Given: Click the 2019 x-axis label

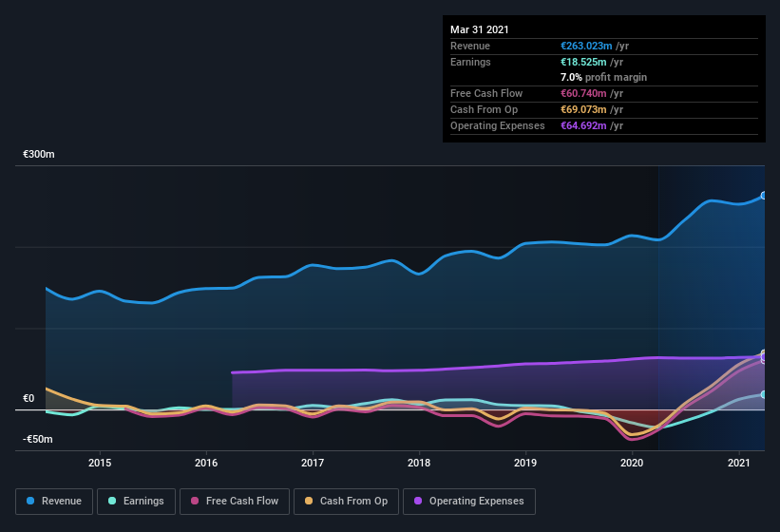Looking at the screenshot, I should tap(525, 463).
